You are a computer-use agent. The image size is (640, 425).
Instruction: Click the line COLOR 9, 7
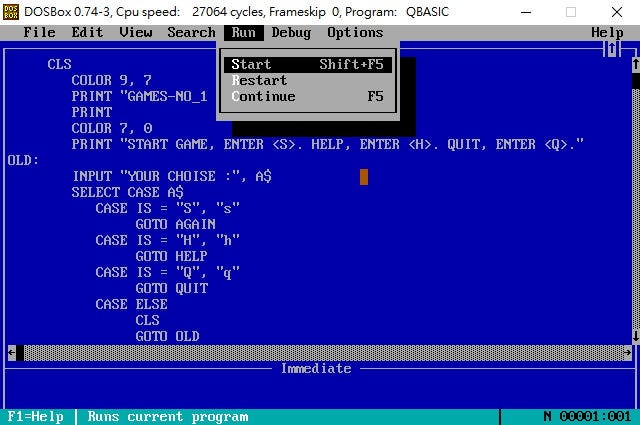(111, 80)
